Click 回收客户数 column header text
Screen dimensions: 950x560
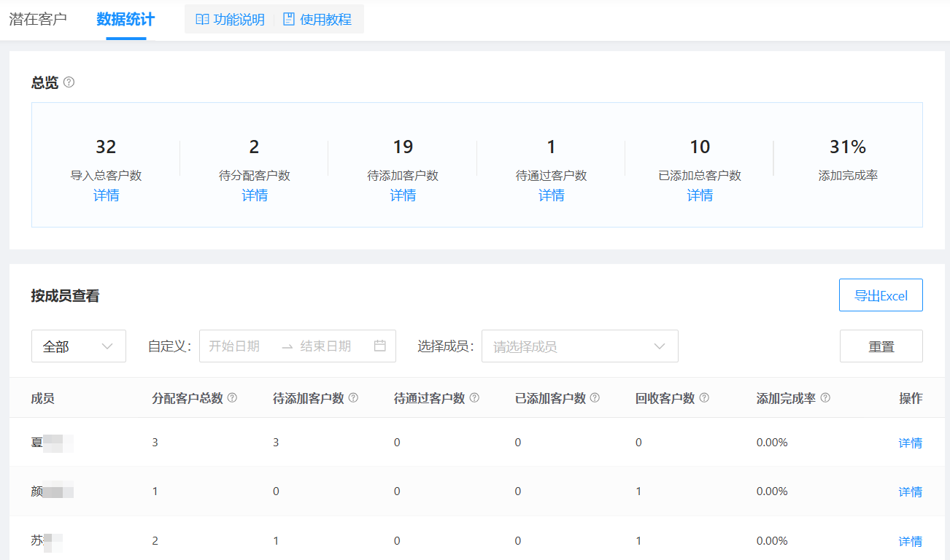[x=665, y=398]
